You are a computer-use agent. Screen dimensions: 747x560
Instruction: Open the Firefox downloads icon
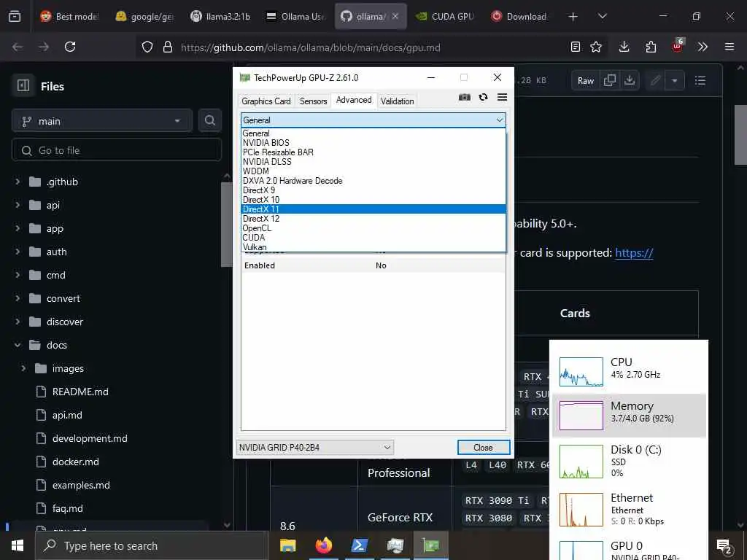(x=624, y=47)
